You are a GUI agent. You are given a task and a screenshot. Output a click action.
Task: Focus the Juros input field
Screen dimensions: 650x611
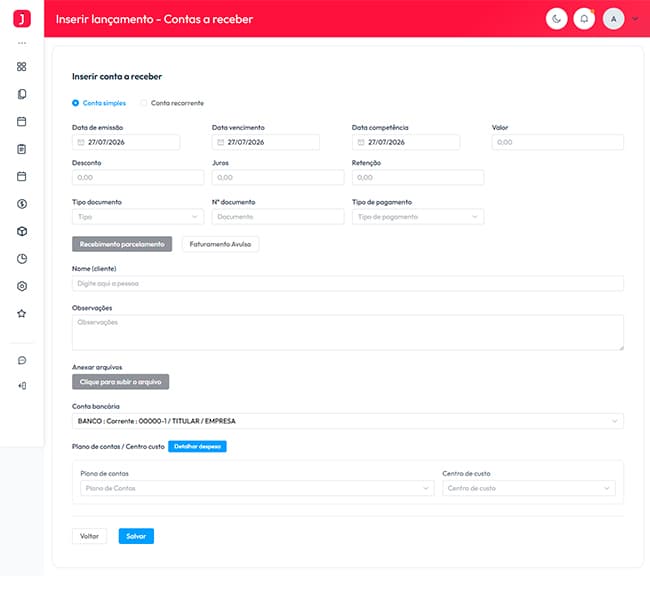coord(278,177)
